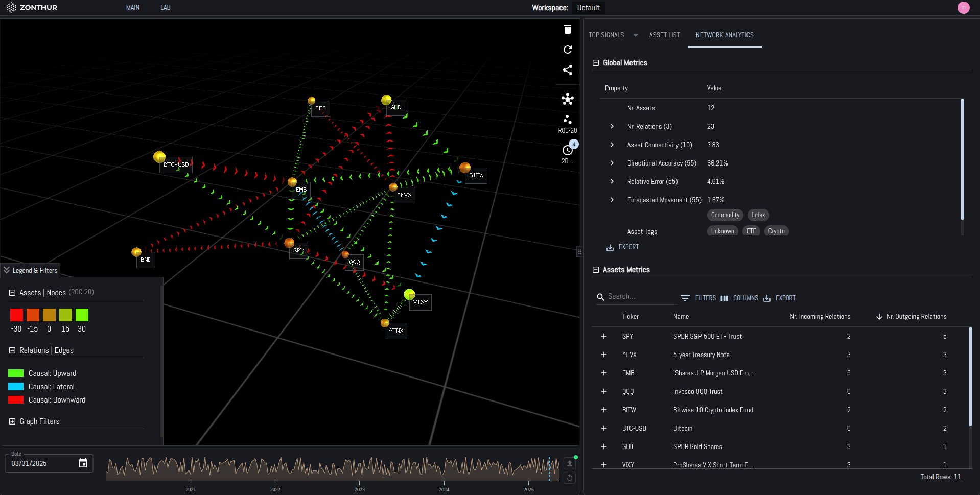Click the clock time horizon icon
The image size is (980, 495).
tap(567, 151)
